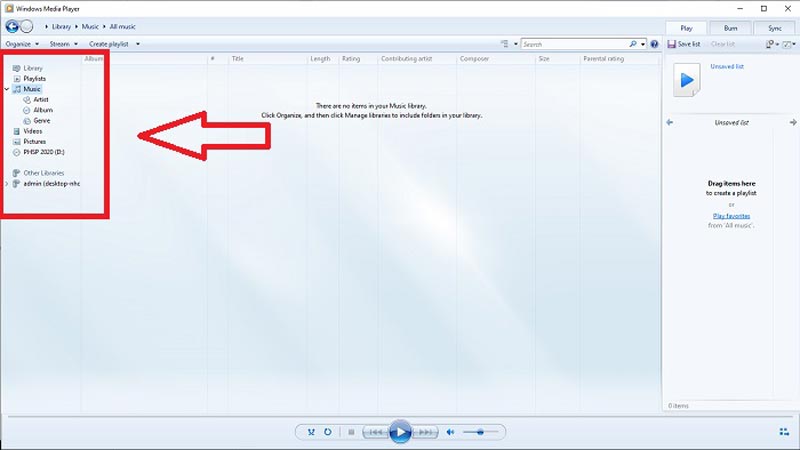This screenshot has width=800, height=450.
Task: Go to previous list arrow
Action: [x=670, y=122]
